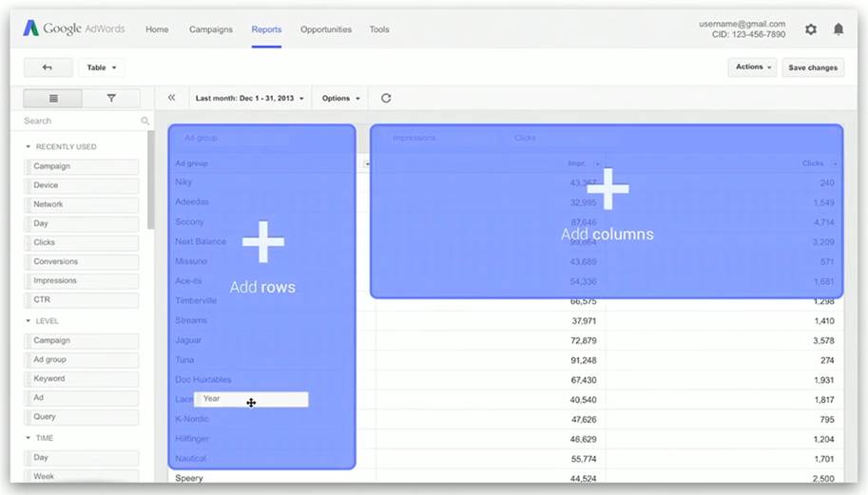Click the sidebar vertical scrollbar

click(x=150, y=180)
